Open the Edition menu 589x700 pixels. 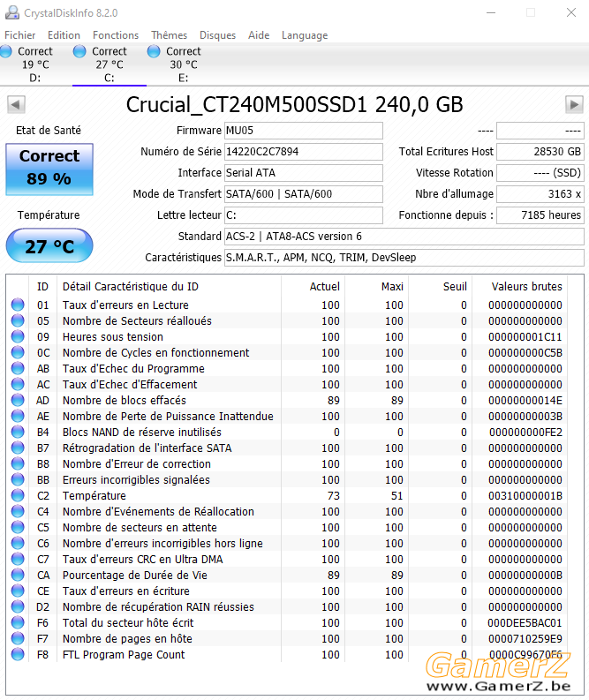click(64, 35)
